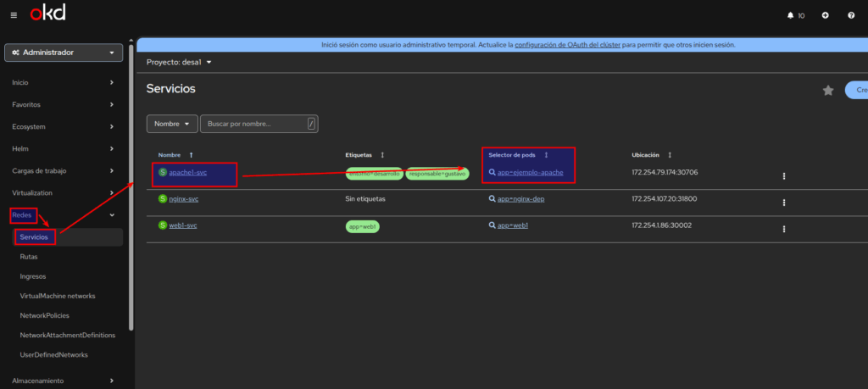Open the Proyecto: desa1 project selector

point(178,62)
